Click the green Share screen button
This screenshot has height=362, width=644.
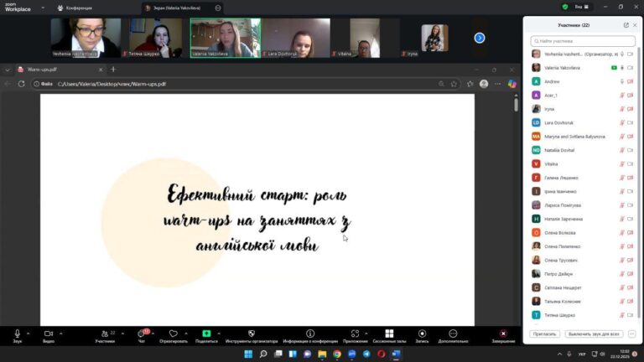tap(206, 334)
